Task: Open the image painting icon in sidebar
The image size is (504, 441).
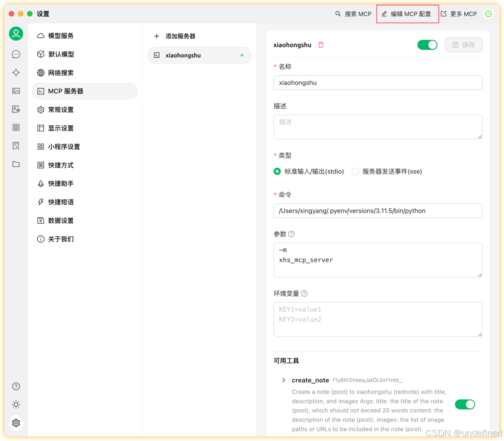Action: (x=16, y=91)
